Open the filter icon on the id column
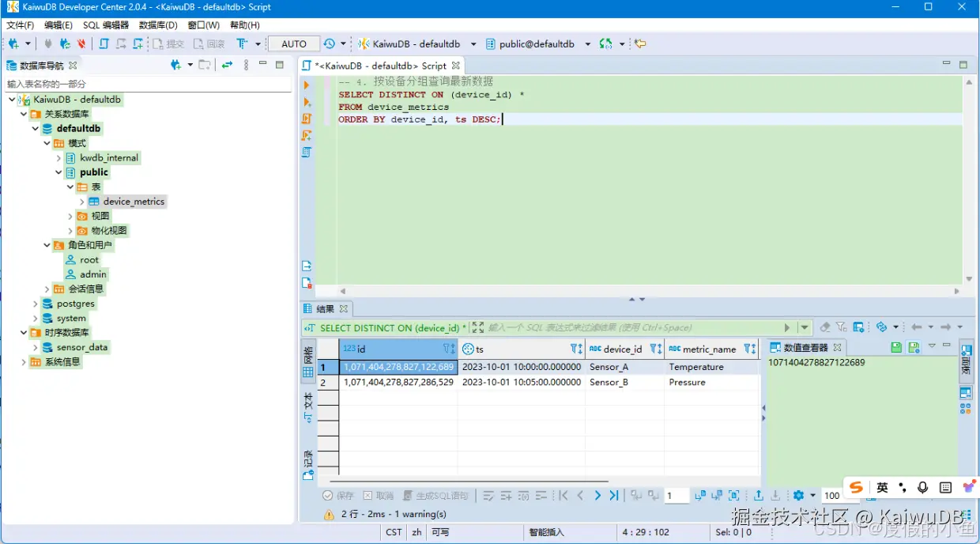Image resolution: width=980 pixels, height=544 pixels. point(448,349)
